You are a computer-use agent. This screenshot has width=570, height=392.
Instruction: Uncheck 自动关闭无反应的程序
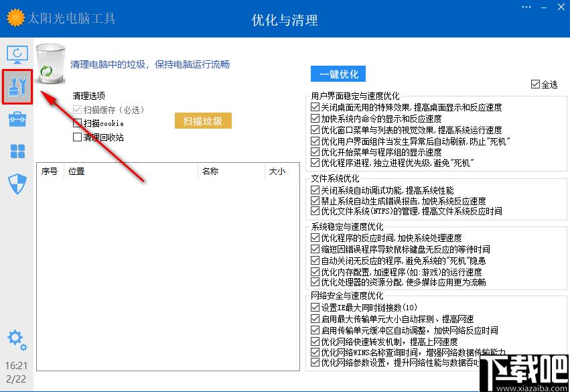315,261
